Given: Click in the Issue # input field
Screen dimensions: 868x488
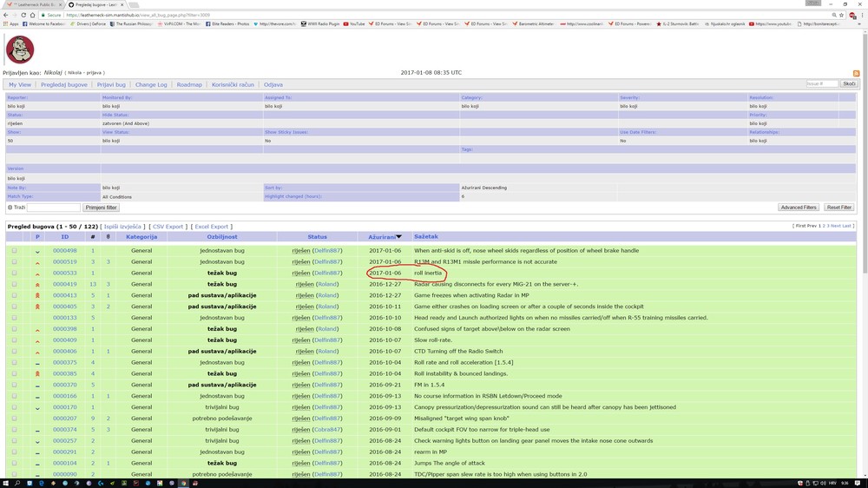Looking at the screenshot, I should [822, 83].
